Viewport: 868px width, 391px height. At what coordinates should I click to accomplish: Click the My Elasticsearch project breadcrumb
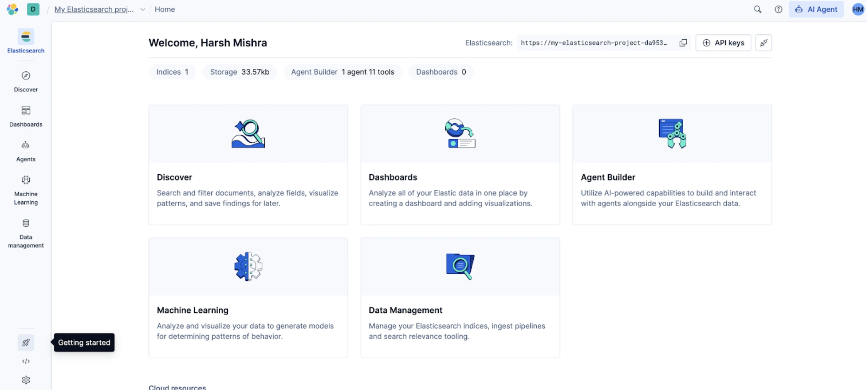(94, 9)
